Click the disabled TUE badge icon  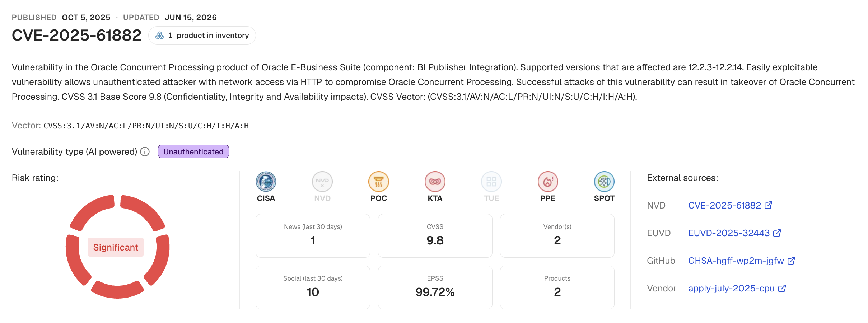pos(491,182)
